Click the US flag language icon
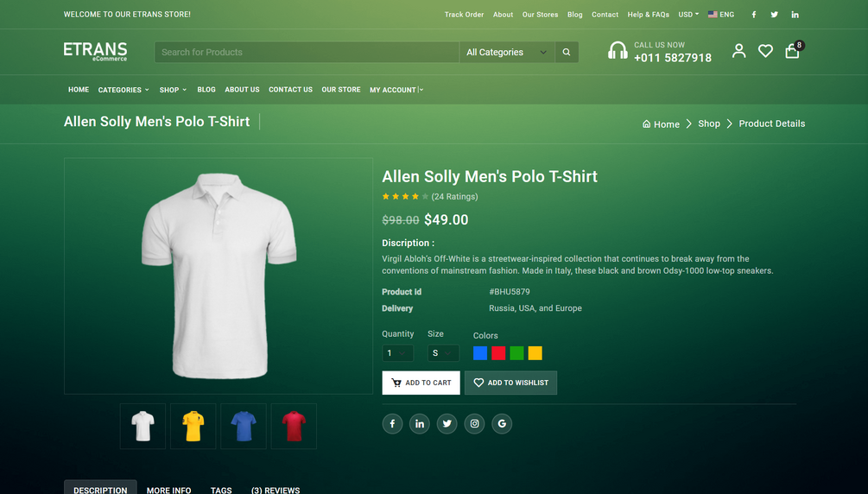 pyautogui.click(x=713, y=15)
